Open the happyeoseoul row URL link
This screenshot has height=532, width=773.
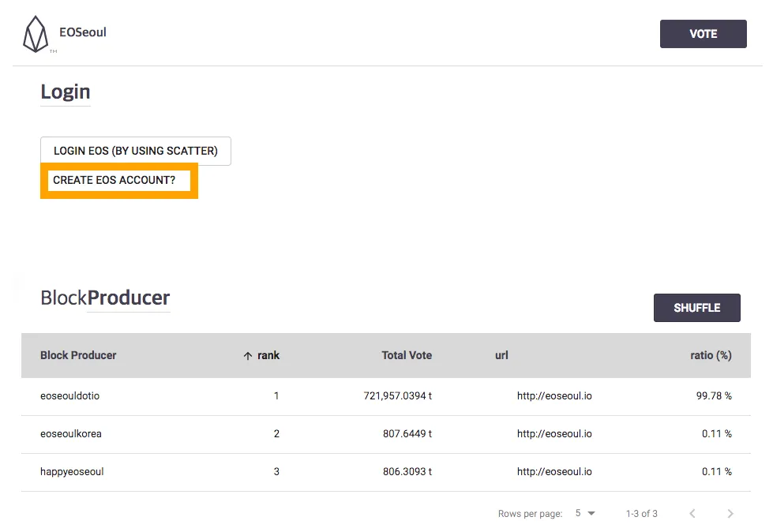pos(554,472)
